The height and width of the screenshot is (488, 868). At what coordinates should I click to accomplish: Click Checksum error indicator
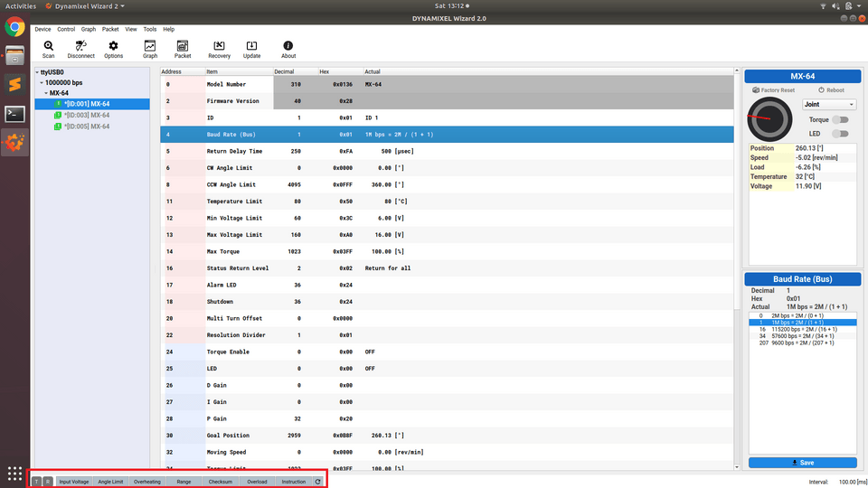coord(221,482)
